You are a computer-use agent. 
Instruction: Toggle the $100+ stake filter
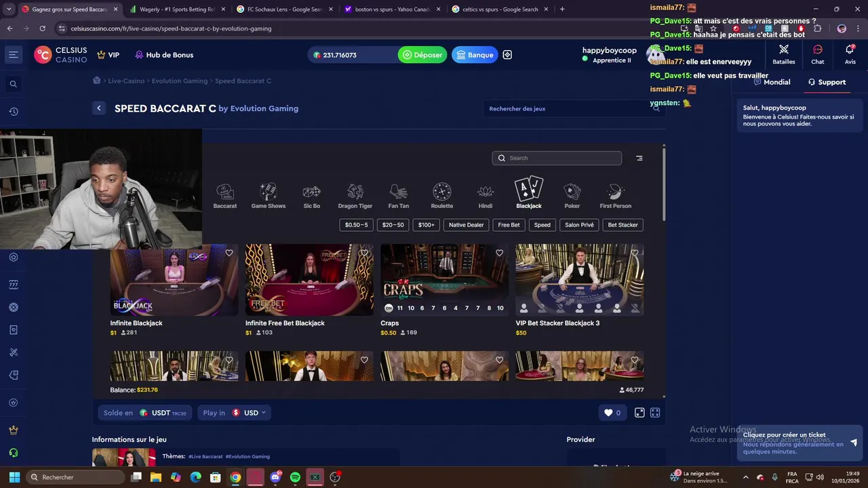click(427, 225)
